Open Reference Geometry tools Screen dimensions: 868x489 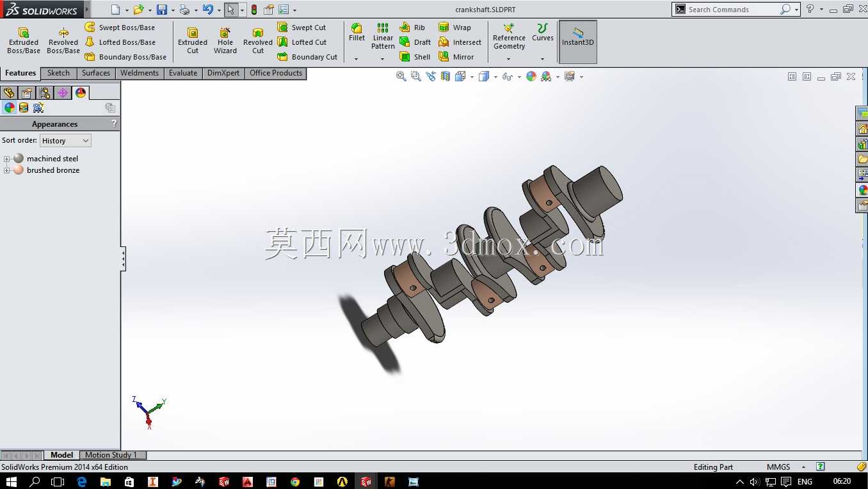pos(509,36)
